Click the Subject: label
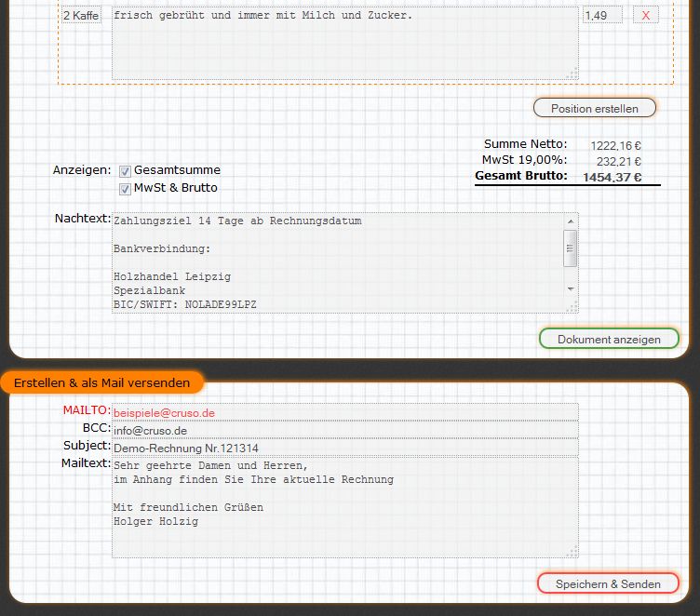Viewport: 700px width, 616px height. (87, 446)
